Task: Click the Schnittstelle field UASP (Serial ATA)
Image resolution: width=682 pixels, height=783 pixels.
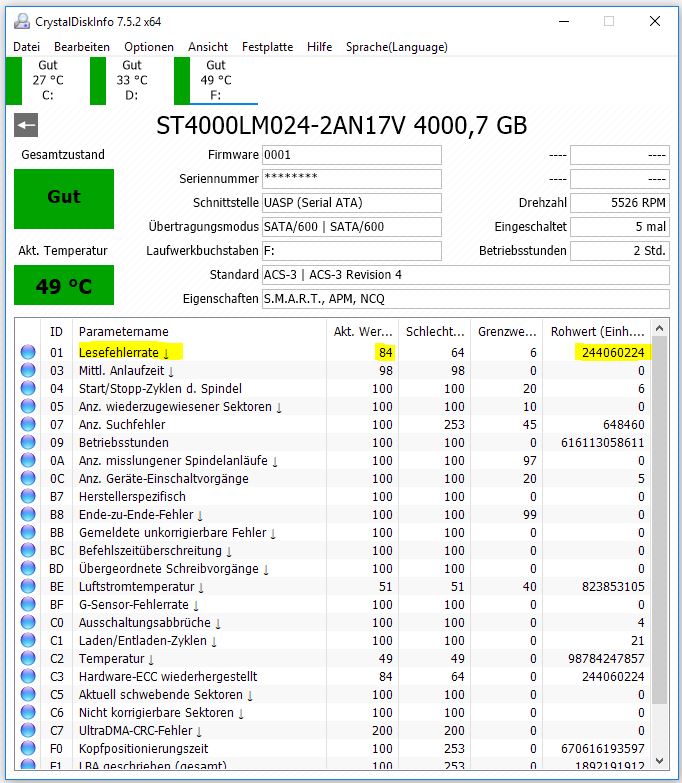Action: pos(352,203)
